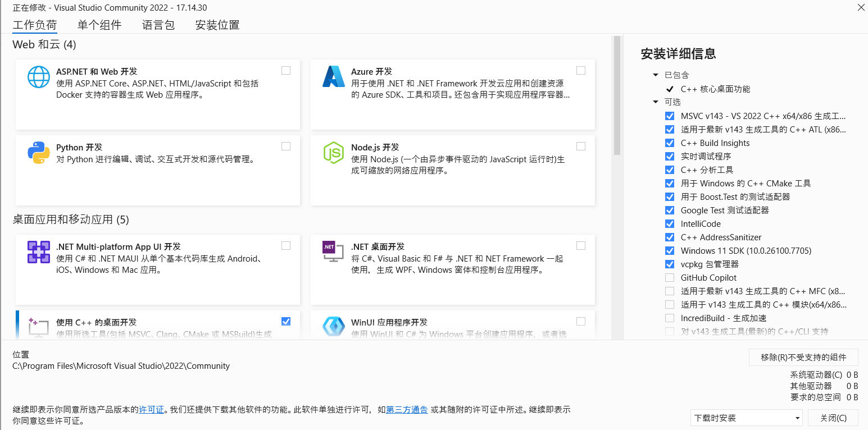This screenshot has height=430, width=868.
Task: Switch to the 单个组件 tab
Action: [99, 25]
